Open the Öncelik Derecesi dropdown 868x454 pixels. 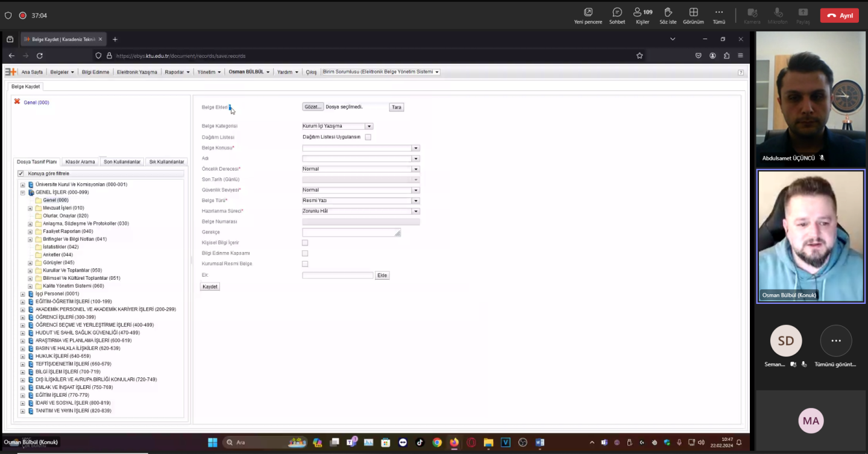click(x=416, y=169)
